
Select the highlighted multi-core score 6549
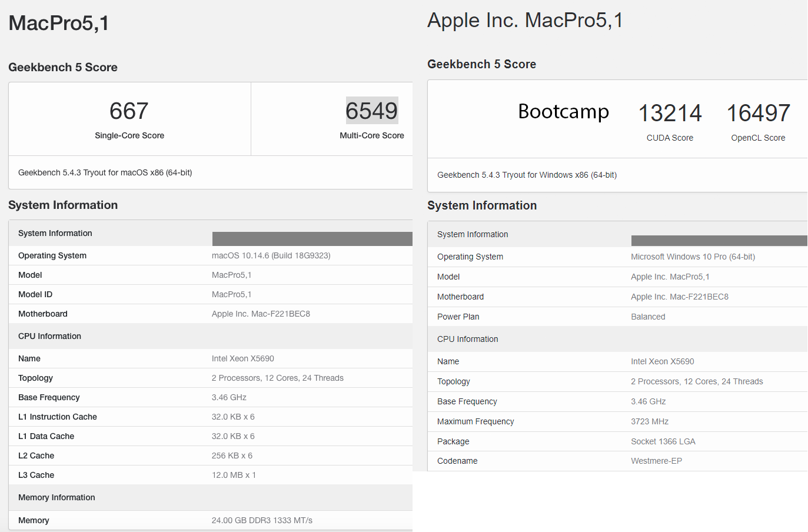(372, 111)
